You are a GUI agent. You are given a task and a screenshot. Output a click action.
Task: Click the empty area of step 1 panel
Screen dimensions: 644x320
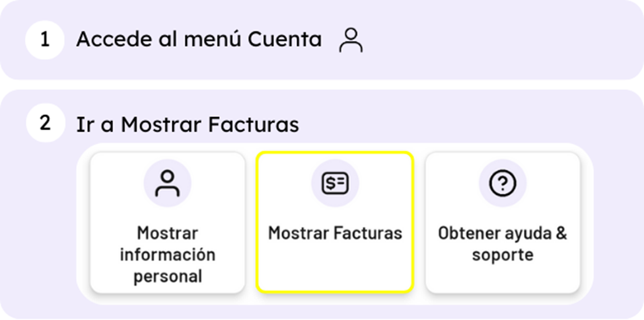click(501, 40)
